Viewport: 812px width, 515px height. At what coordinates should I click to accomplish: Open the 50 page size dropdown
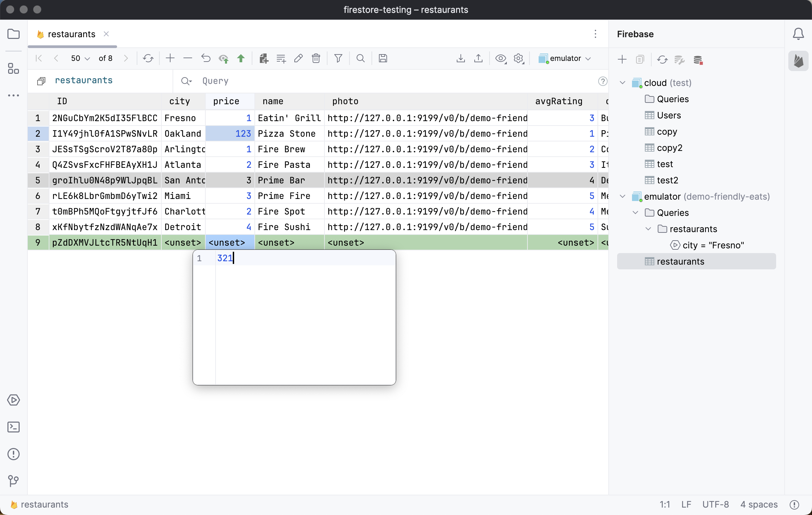tap(80, 58)
